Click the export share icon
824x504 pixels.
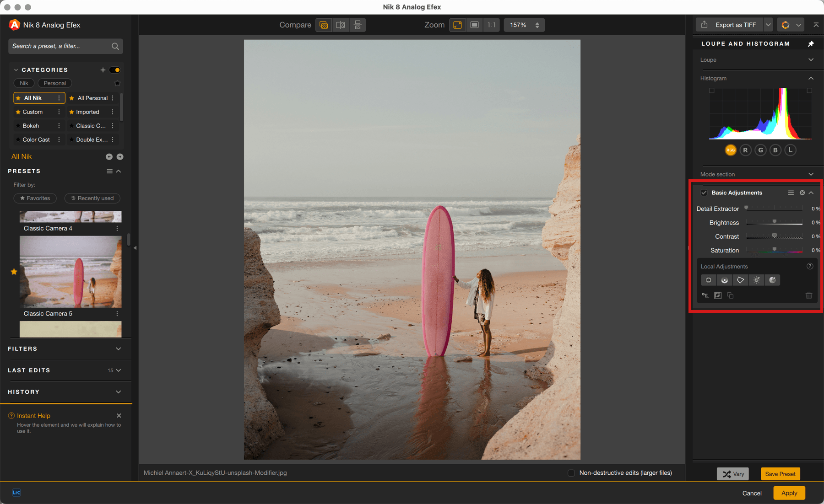pos(705,25)
